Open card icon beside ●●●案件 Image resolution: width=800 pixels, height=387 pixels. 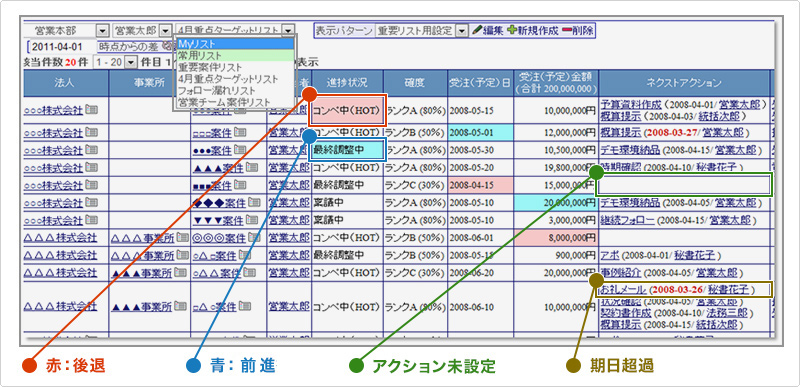click(x=240, y=150)
